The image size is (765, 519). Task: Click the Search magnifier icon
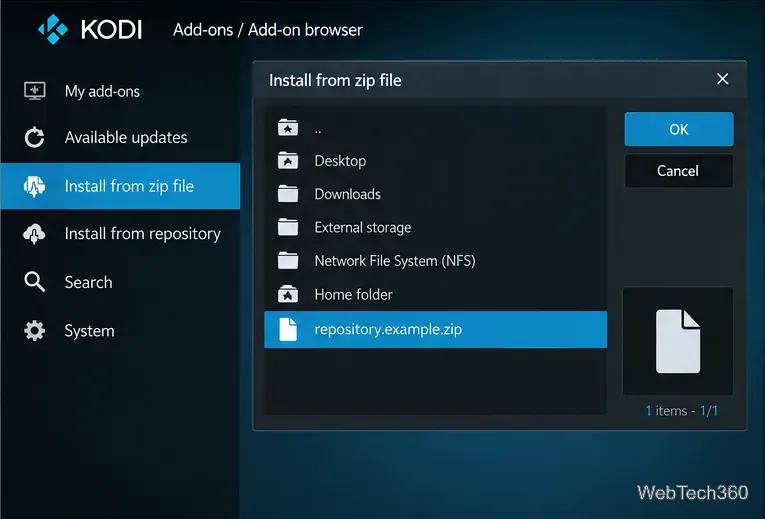pos(34,282)
